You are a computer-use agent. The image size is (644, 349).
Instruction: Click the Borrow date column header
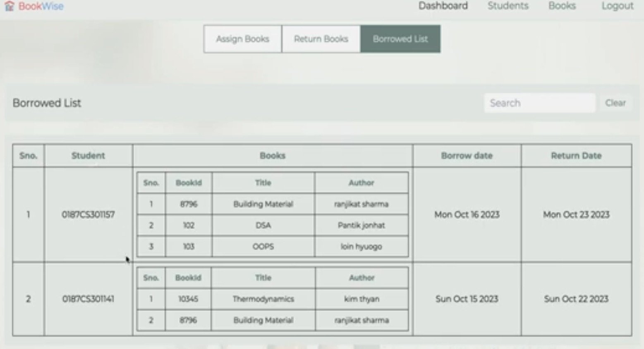point(467,156)
